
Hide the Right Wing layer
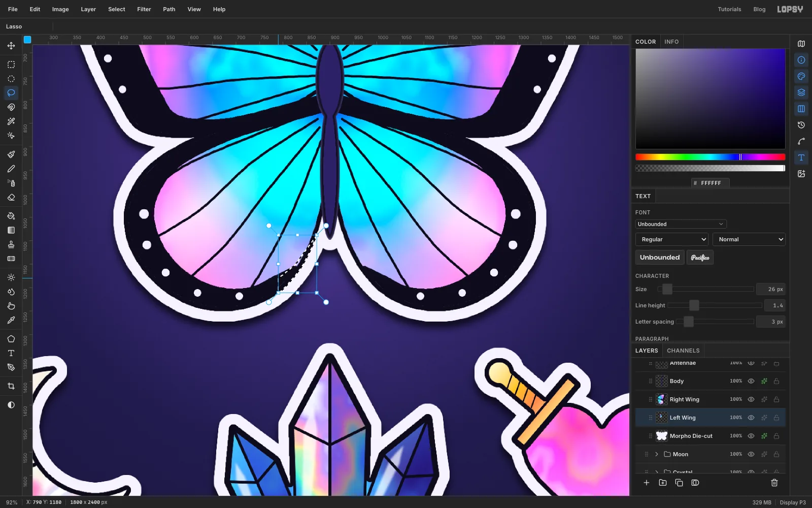[751, 399]
